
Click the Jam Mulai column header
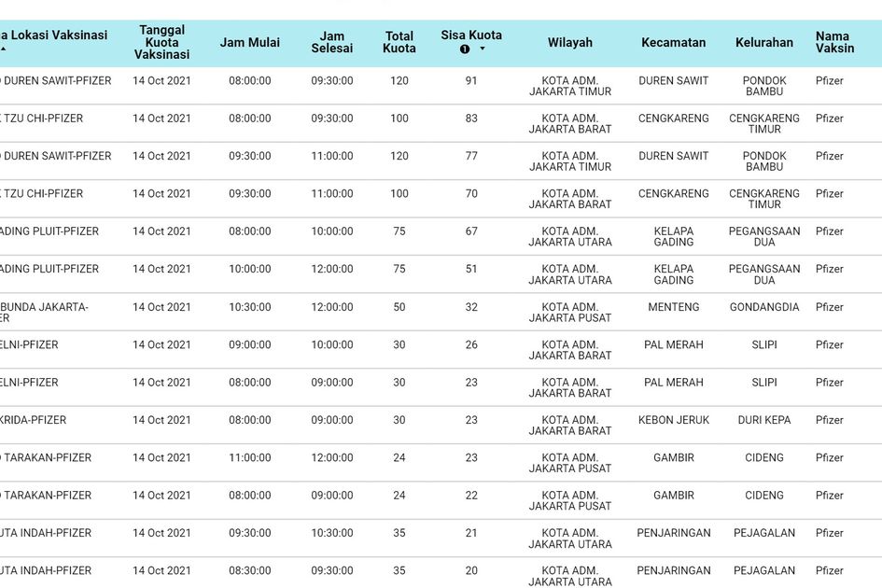coord(250,43)
